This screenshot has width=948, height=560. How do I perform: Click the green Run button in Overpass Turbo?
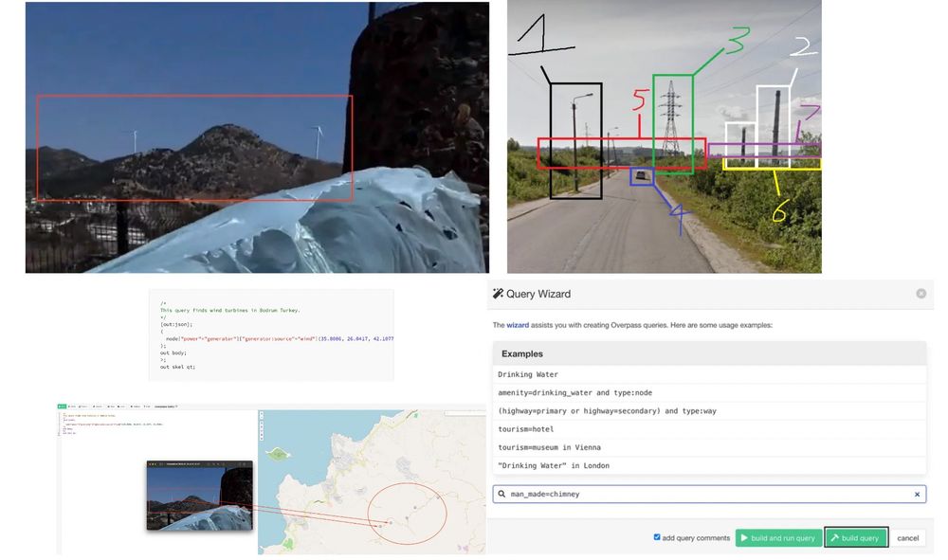[62, 406]
